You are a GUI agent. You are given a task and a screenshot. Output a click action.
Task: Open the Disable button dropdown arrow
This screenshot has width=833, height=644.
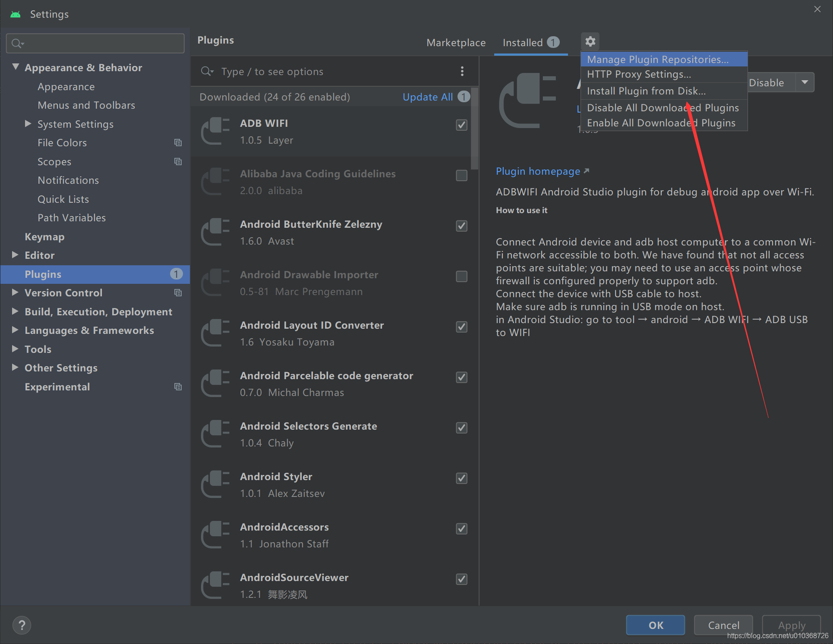coord(805,82)
